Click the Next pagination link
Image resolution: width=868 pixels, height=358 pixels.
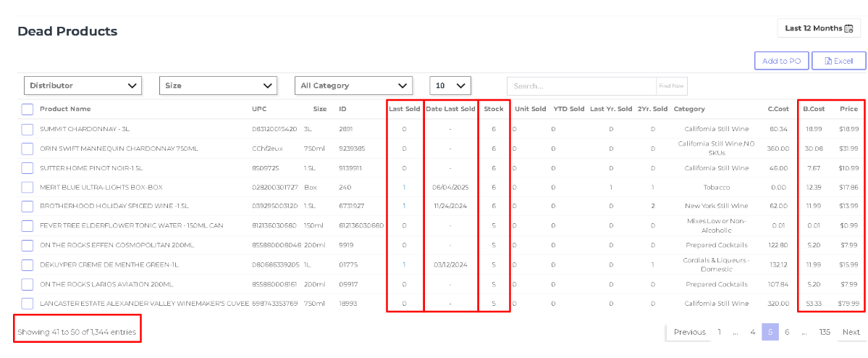851,332
